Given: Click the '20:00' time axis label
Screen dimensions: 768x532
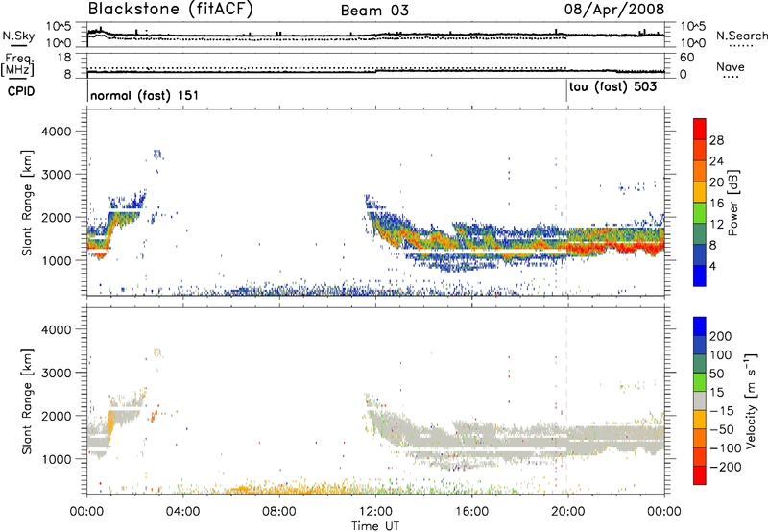Looking at the screenshot, I should click(x=567, y=512).
